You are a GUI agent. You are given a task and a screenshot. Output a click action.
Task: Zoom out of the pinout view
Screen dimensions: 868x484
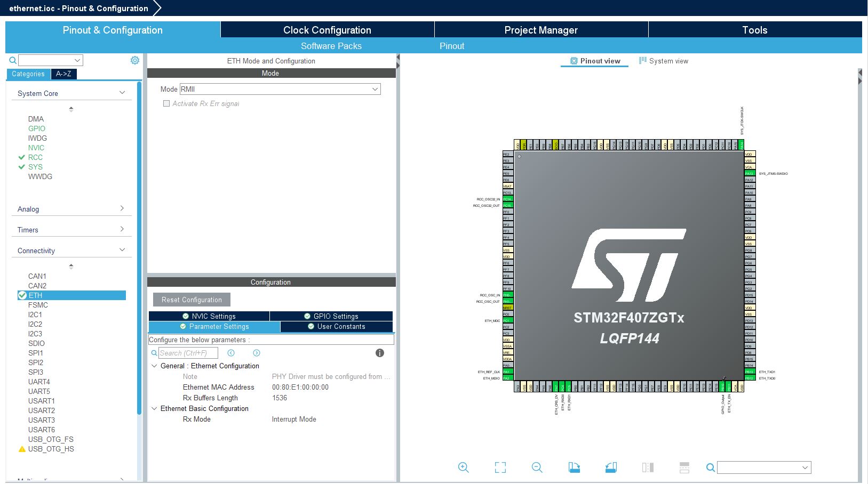tap(537, 467)
